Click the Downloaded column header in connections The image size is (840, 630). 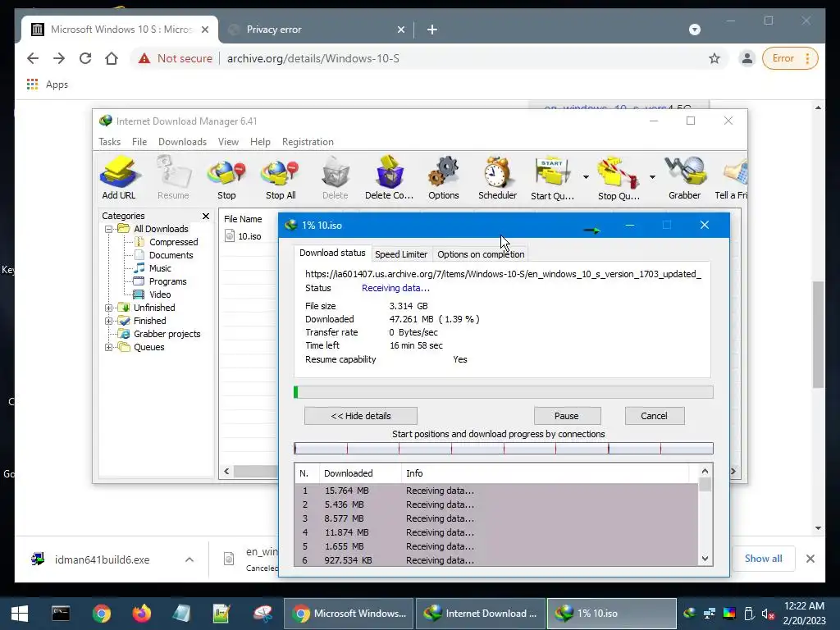(x=360, y=473)
